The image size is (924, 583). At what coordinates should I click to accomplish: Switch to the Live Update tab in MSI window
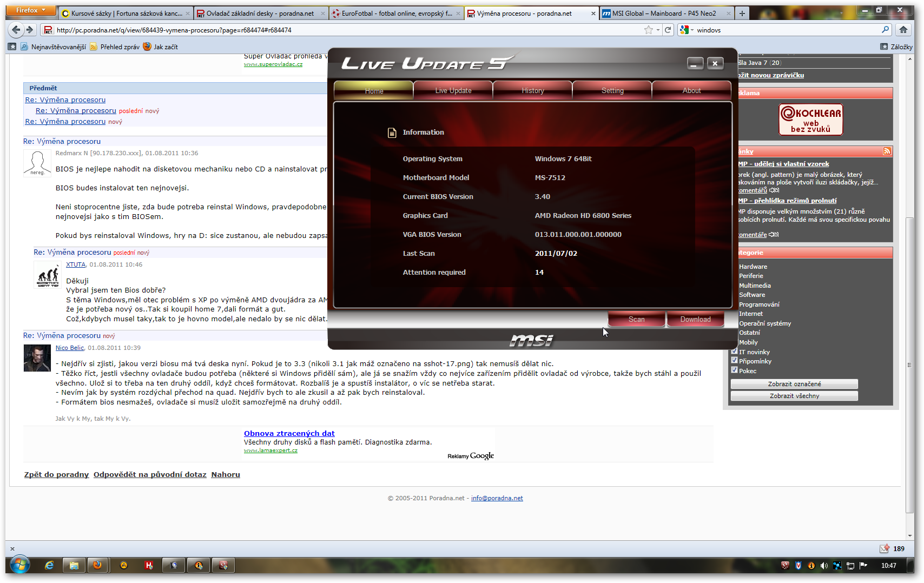[x=453, y=90]
